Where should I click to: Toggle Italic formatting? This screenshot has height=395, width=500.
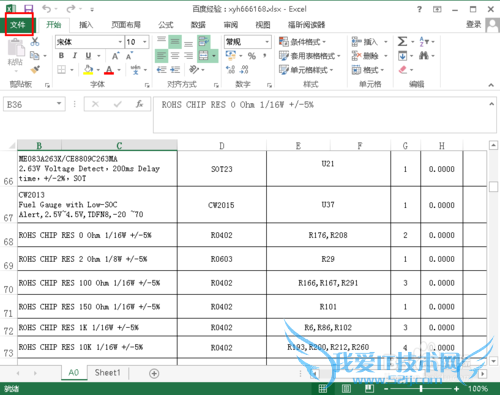(75, 56)
